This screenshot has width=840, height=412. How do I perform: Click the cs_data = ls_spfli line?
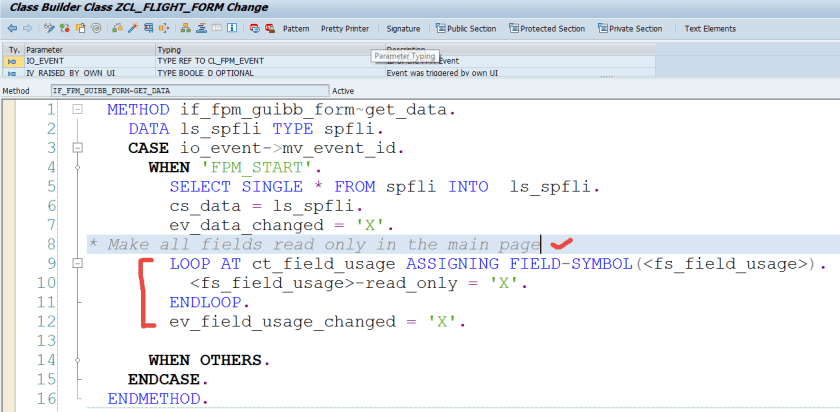tap(266, 206)
